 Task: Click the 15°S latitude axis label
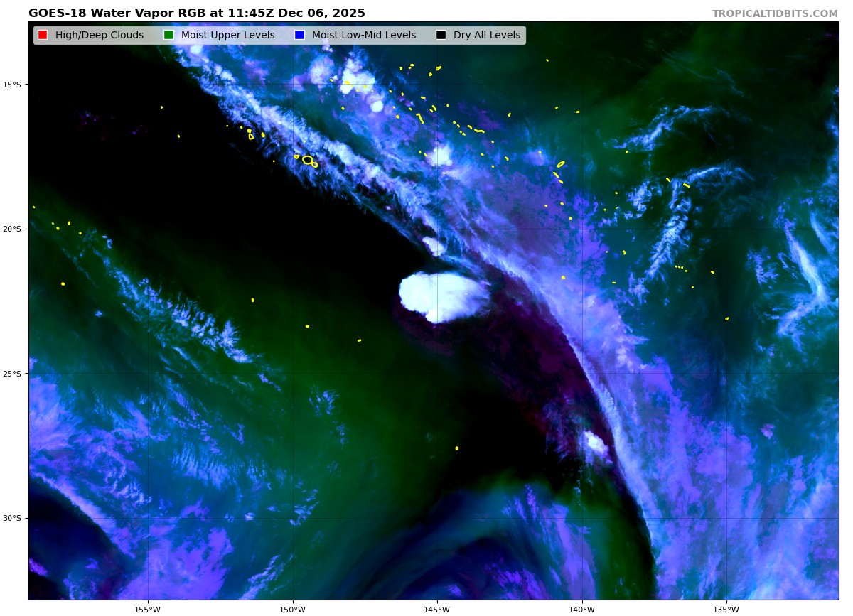tap(12, 85)
